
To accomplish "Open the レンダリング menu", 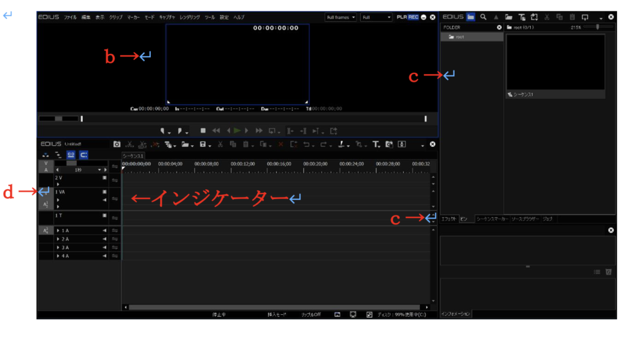I will [x=190, y=17].
